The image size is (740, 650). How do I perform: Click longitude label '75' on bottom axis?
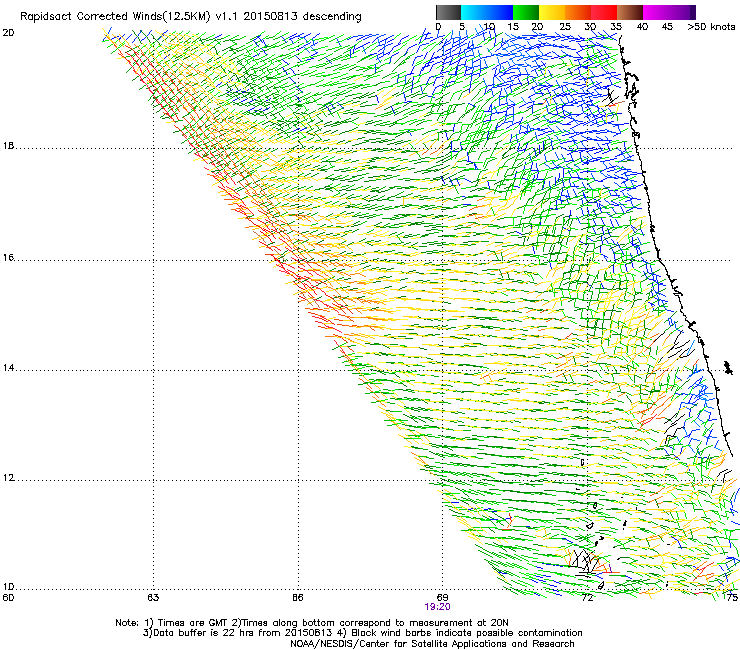point(732,598)
